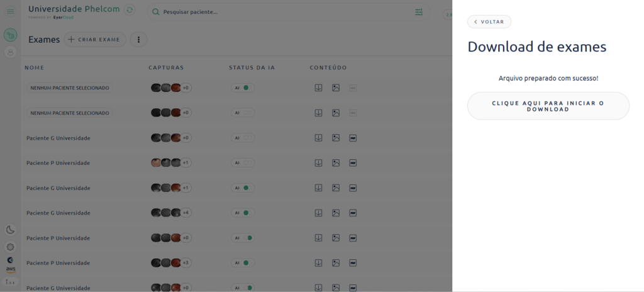The width and height of the screenshot is (644, 292).
Task: Toggle AI switch in second exam row
Action: point(243,113)
